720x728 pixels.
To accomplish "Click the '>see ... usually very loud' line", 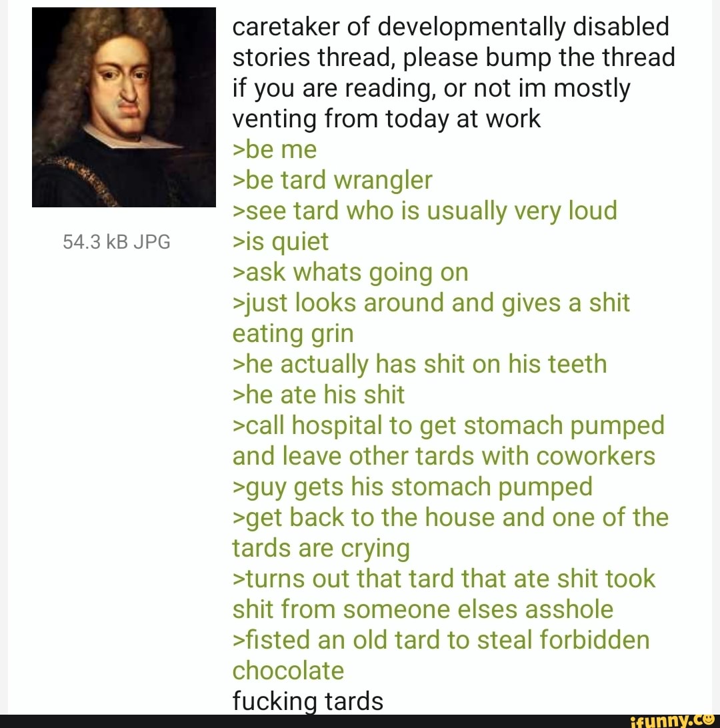I will (425, 211).
